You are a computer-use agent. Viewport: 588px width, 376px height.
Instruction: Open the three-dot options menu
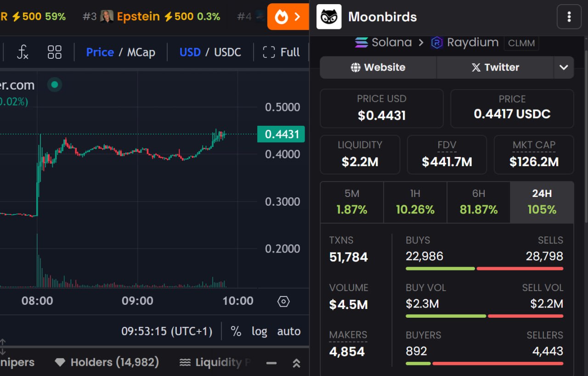(x=569, y=17)
